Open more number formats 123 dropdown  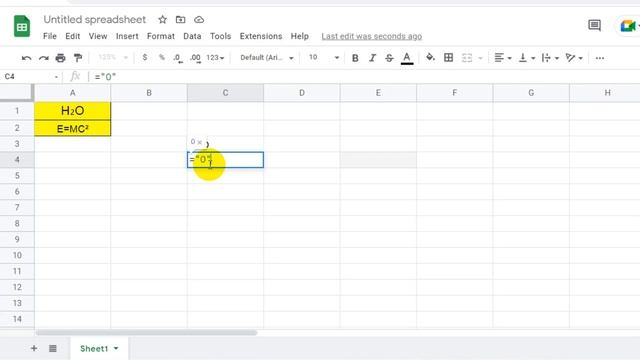point(215,58)
